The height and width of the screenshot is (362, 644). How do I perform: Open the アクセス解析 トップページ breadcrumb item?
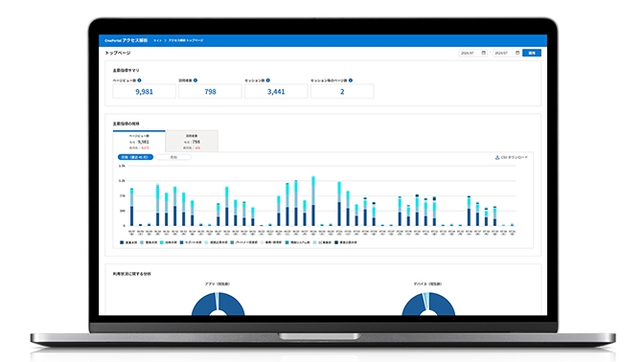coord(186,40)
